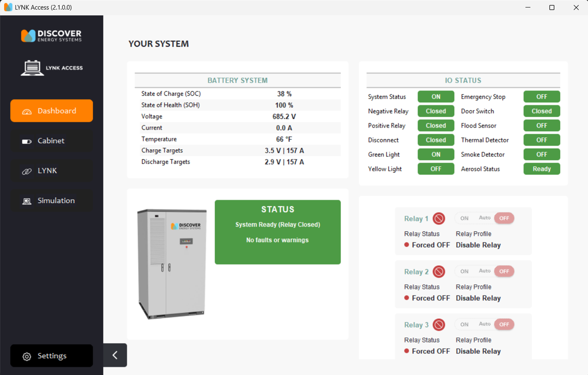
Task: Set Relay 2 toggle to Auto
Action: [484, 271]
